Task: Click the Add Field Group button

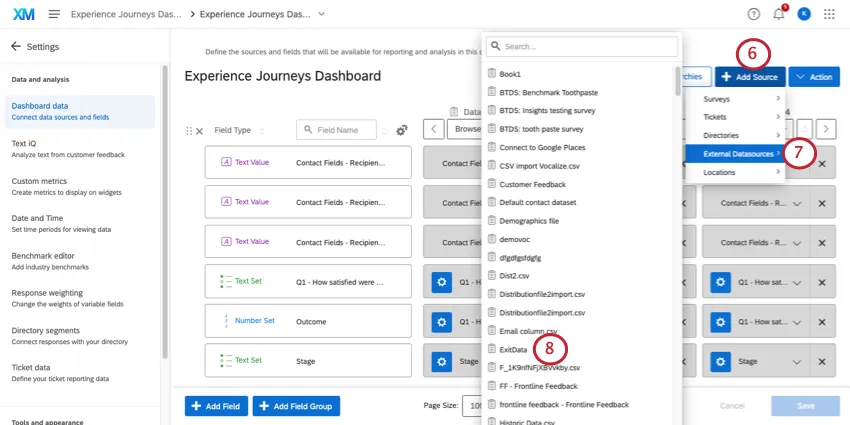Action: (x=296, y=406)
